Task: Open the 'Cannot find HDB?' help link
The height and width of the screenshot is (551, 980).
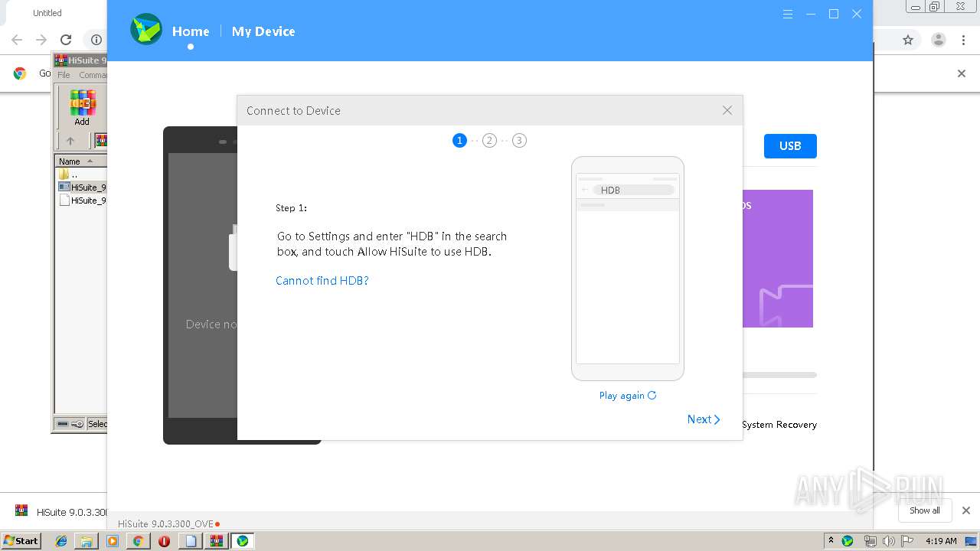Action: click(322, 281)
